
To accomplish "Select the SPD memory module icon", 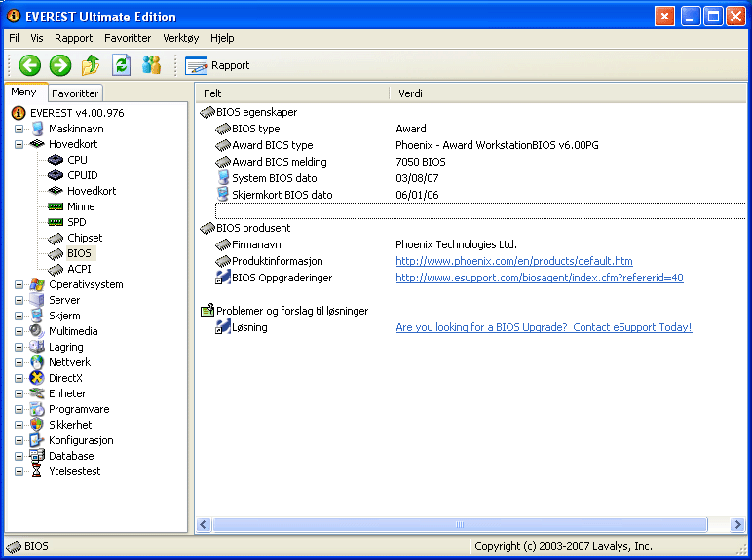I will [x=56, y=222].
